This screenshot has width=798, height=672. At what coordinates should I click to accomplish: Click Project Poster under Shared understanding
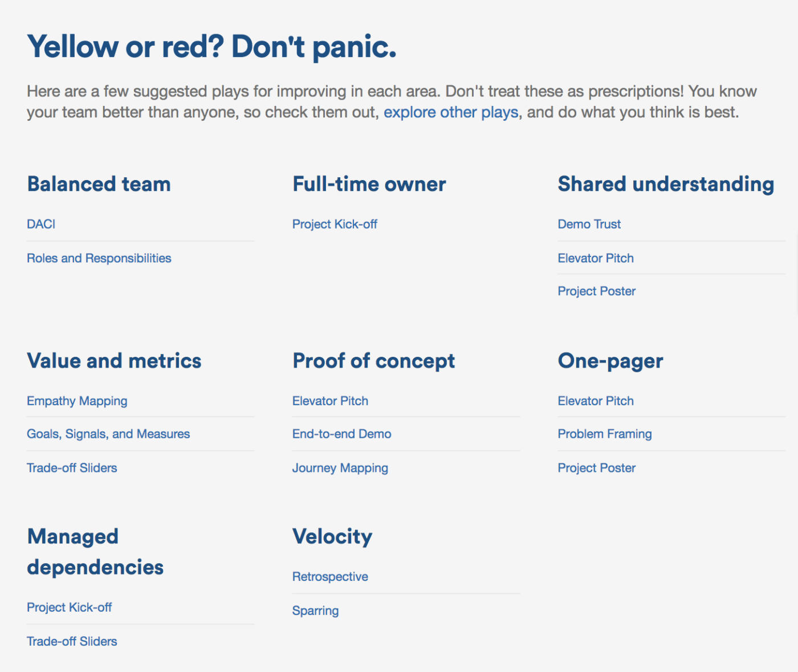click(596, 291)
